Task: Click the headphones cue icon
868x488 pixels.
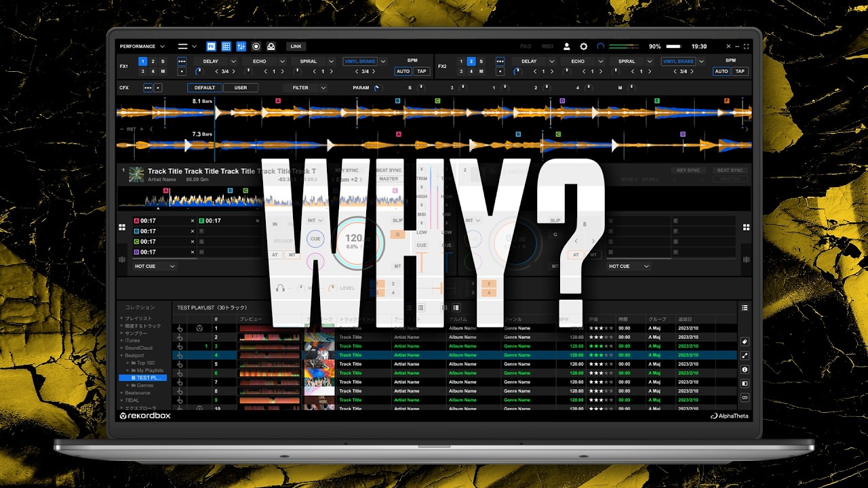Action: pyautogui.click(x=280, y=288)
